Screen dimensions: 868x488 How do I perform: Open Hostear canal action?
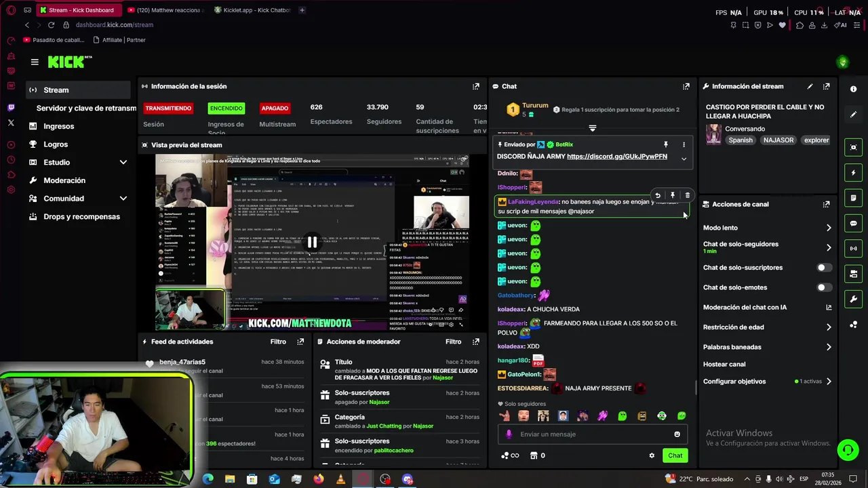coord(724,364)
